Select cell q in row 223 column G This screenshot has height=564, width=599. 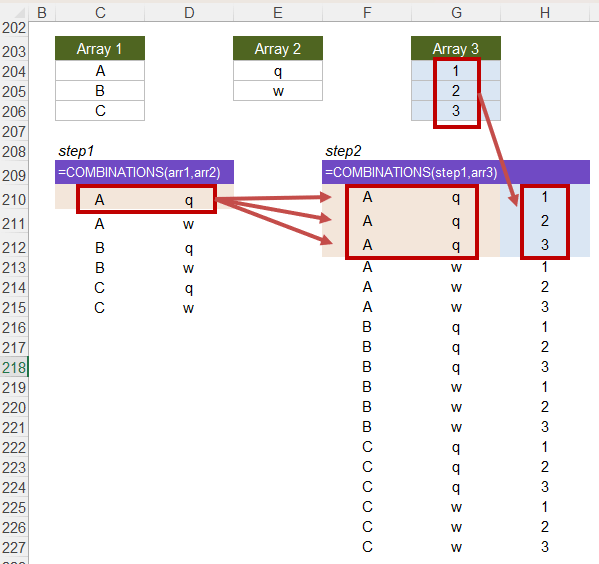tap(456, 467)
